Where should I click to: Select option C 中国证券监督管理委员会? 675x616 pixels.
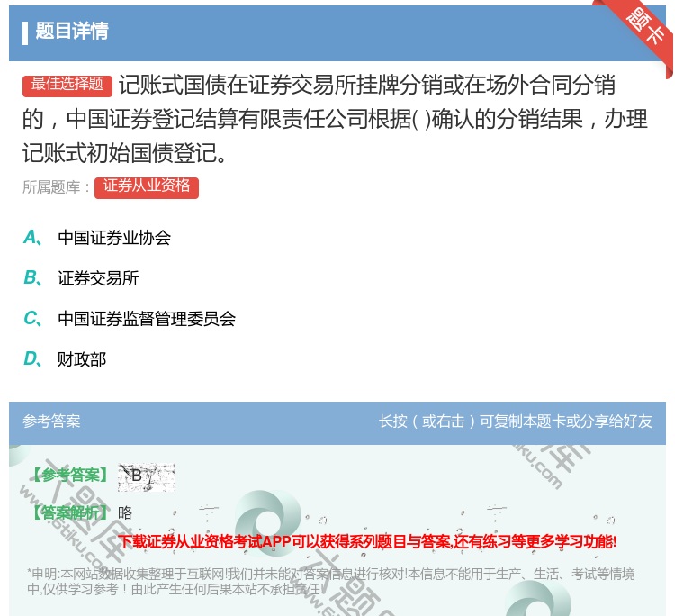click(130, 319)
